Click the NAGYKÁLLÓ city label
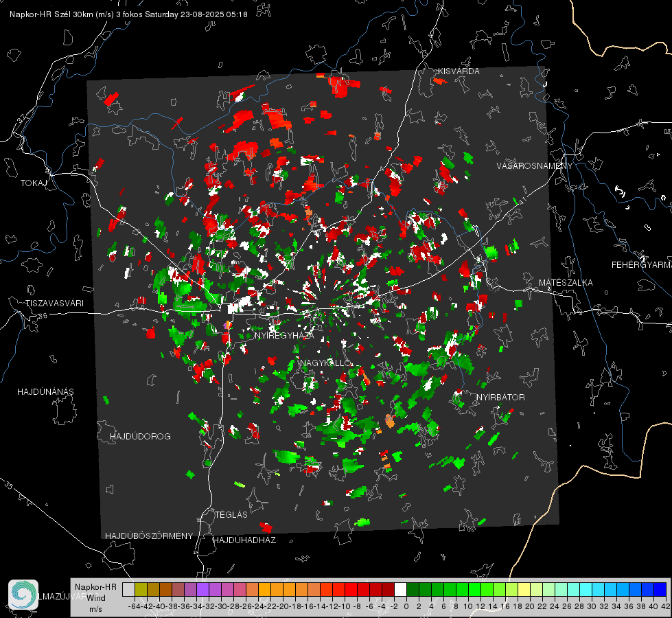The width and height of the screenshot is (672, 618). (x=326, y=363)
